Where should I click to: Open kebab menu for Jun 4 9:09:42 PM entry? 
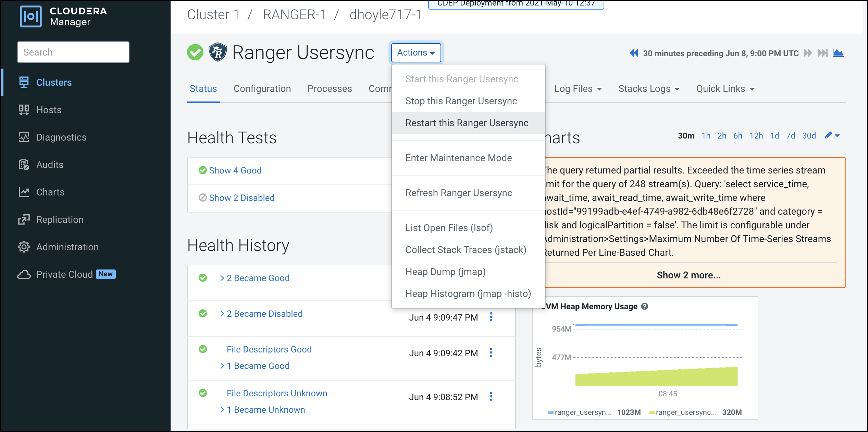click(x=491, y=353)
